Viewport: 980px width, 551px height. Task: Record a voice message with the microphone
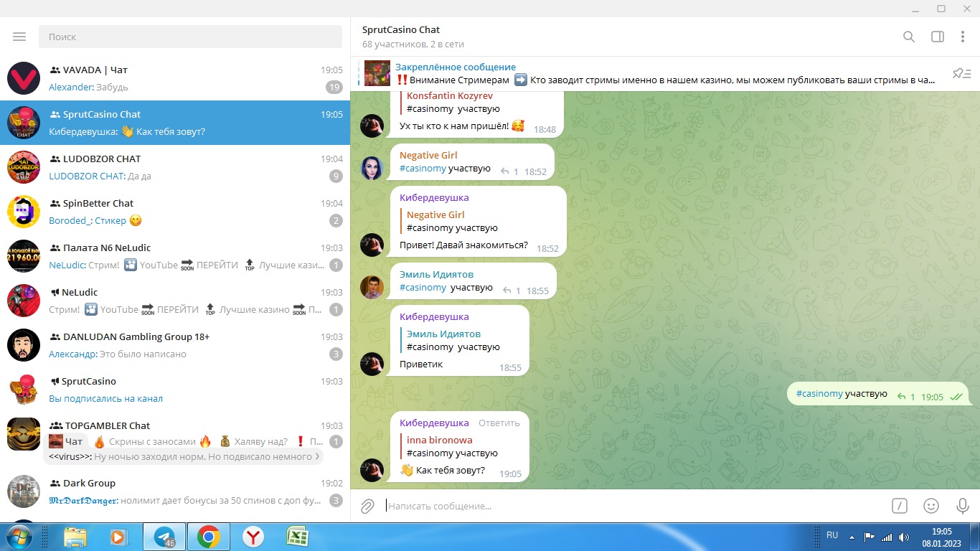tap(963, 506)
